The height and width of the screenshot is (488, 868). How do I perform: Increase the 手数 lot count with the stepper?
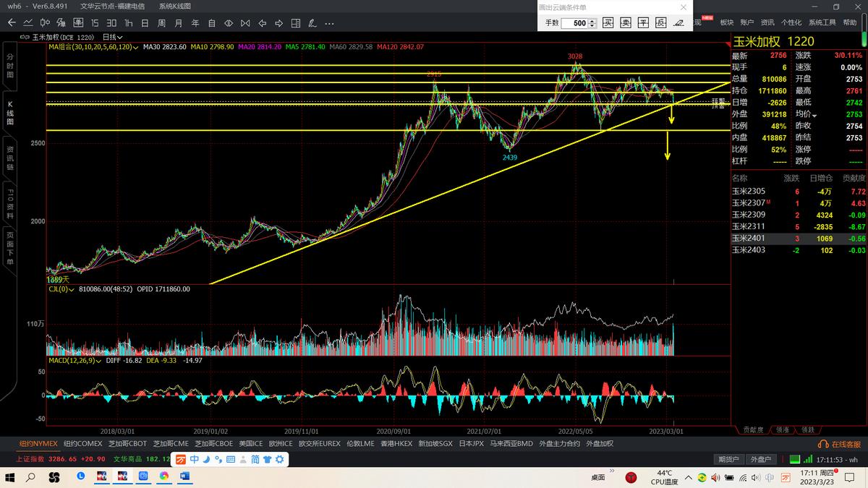[x=593, y=20]
